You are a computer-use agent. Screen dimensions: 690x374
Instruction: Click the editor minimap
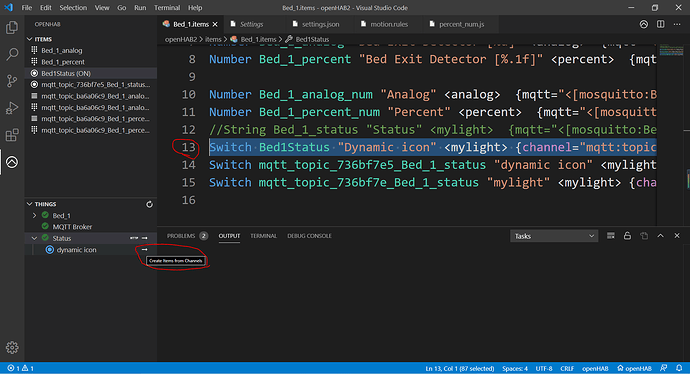(x=671, y=49)
